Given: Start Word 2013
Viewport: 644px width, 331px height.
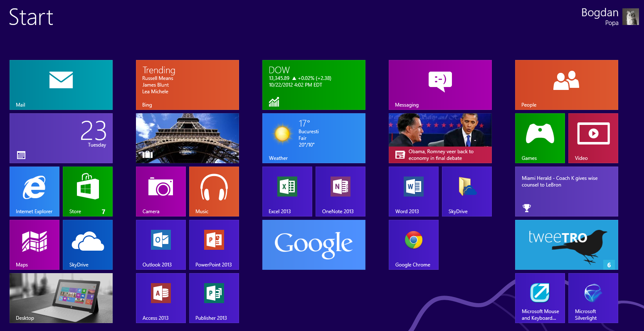Looking at the screenshot, I should 414,192.
